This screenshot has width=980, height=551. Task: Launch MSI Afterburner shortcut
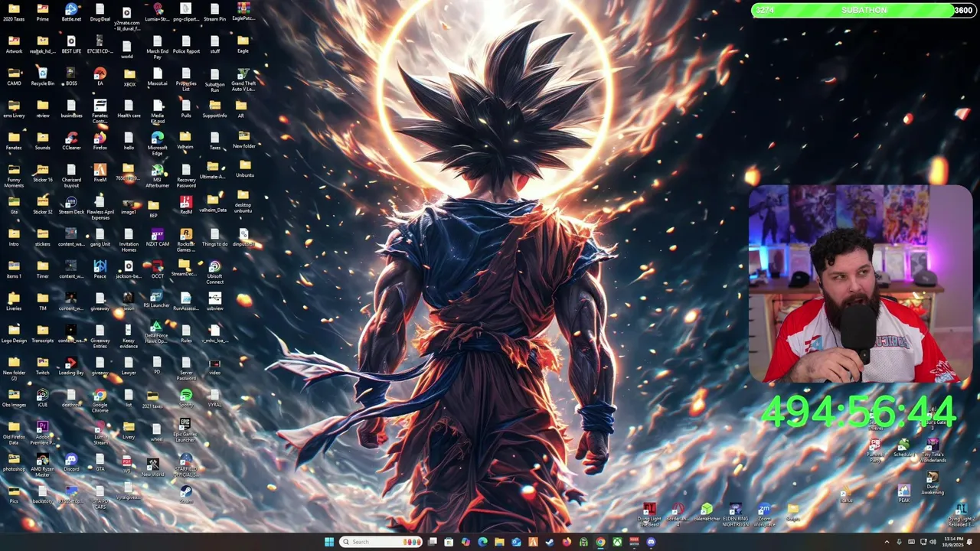click(157, 176)
